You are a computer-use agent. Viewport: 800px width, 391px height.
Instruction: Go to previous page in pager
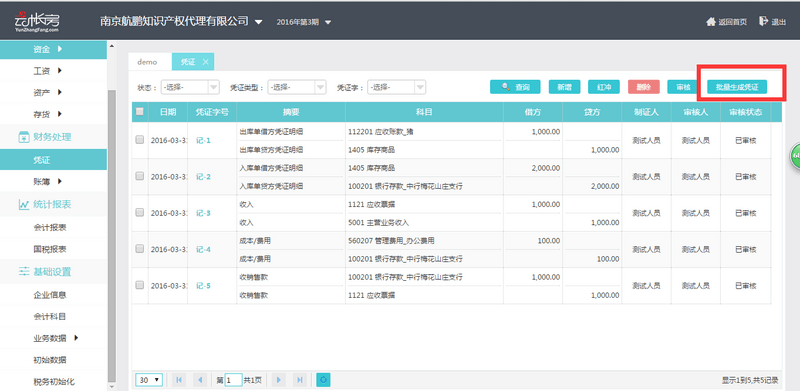coord(200,380)
